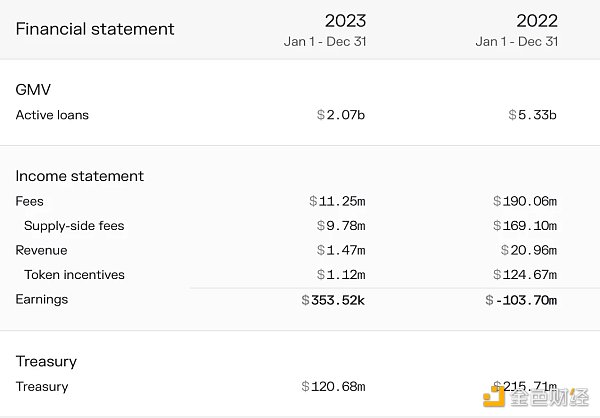Click the 2023 Earnings value $353.52k
600x418 pixels.
point(333,300)
